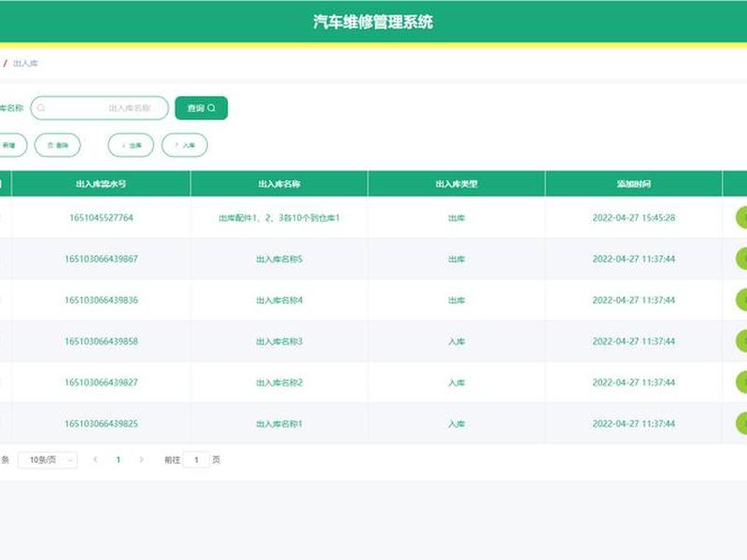Select the serial number 165103066439836 cell

[101, 300]
